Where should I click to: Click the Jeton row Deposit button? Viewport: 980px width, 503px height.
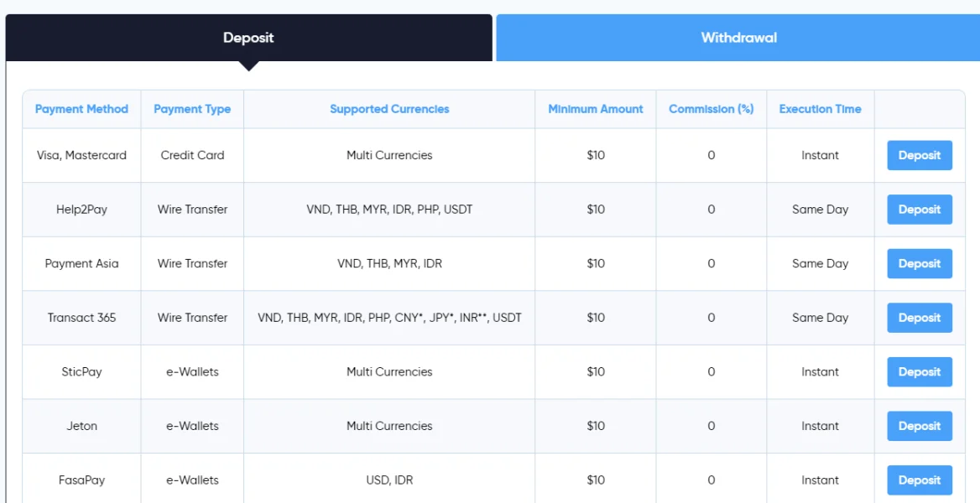[920, 426]
